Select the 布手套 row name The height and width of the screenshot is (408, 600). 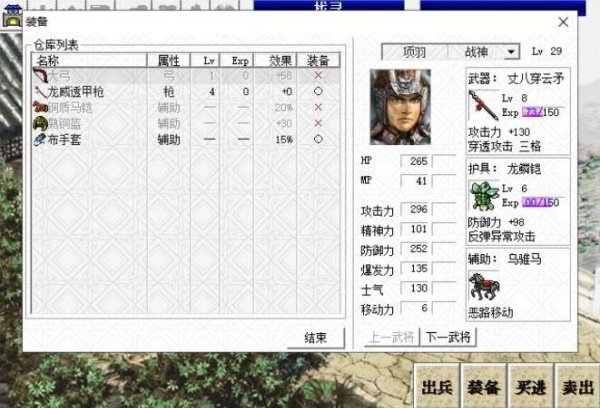tap(64, 140)
